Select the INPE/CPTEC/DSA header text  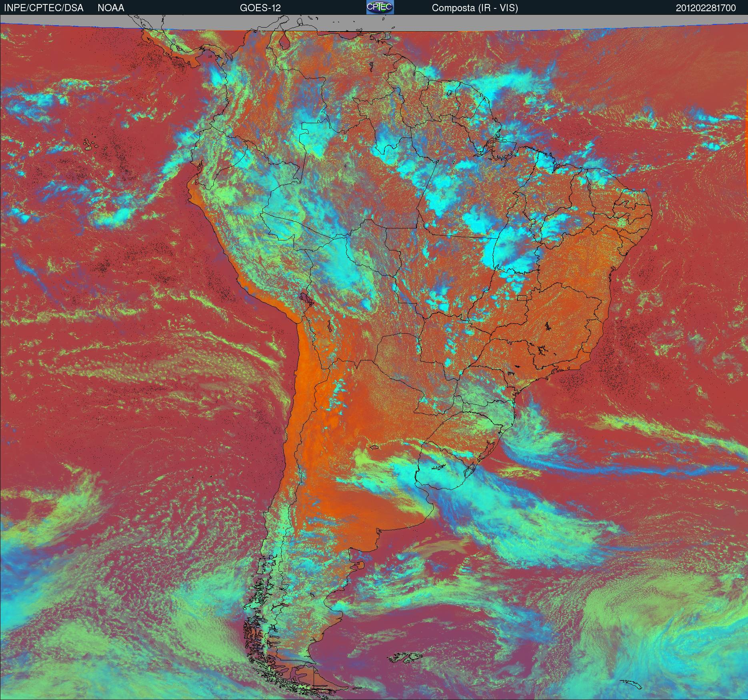point(44,8)
